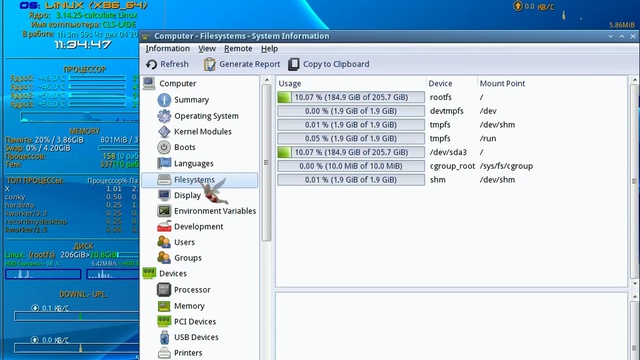Select the /run mount point row
Viewport: 640px width, 360px height.
pyautogui.click(x=488, y=138)
